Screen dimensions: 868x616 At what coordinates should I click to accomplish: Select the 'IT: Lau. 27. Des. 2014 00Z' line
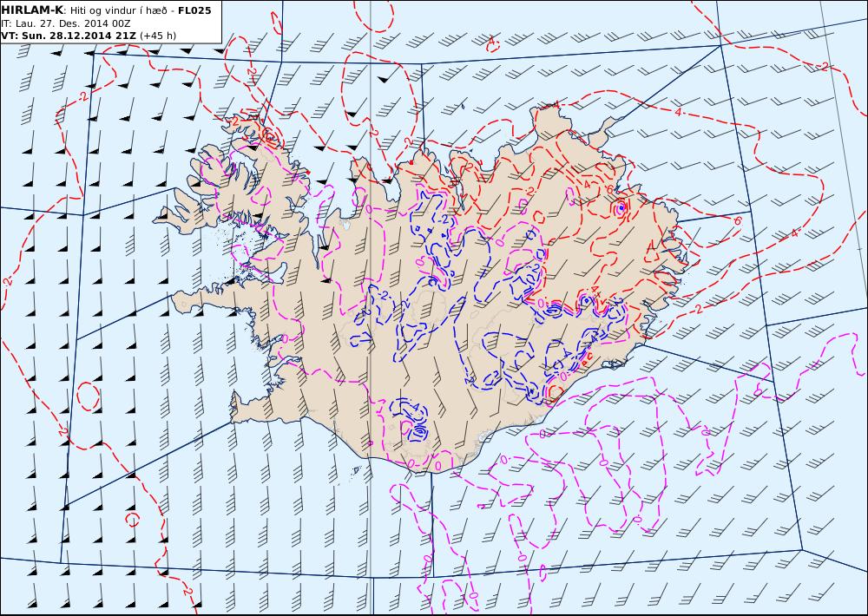pyautogui.click(x=66, y=23)
